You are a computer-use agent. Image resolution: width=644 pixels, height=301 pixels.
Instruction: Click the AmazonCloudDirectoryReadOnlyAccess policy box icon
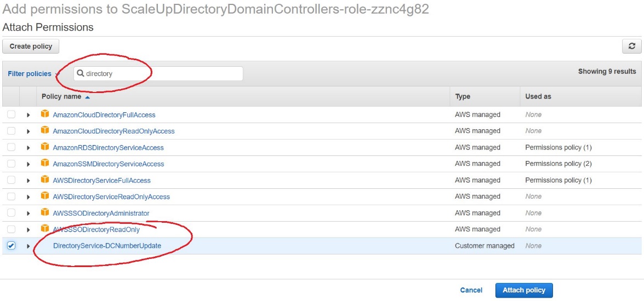(45, 130)
